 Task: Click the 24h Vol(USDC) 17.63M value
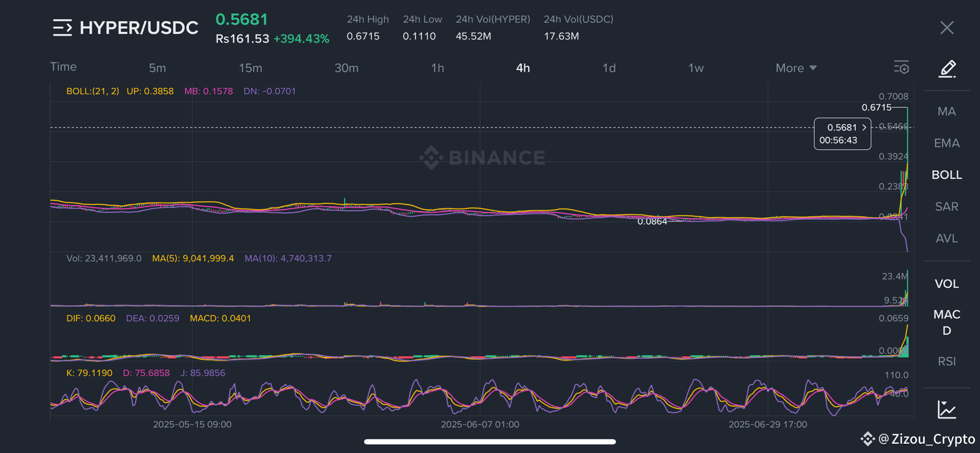[561, 36]
